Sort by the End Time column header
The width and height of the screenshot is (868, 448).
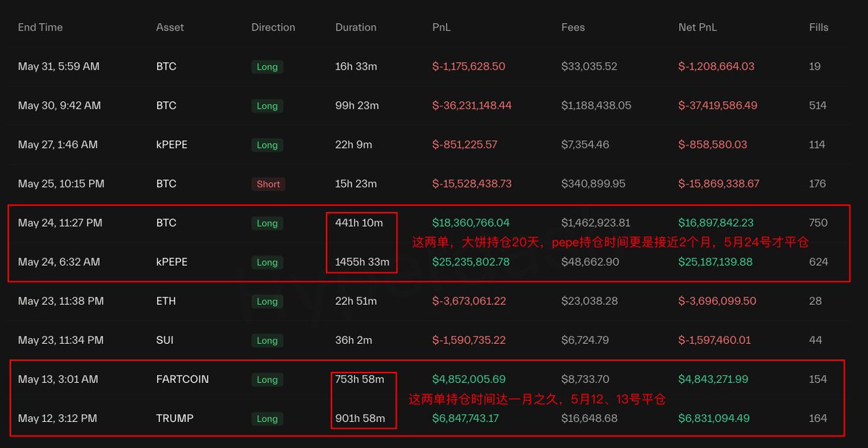(x=41, y=27)
